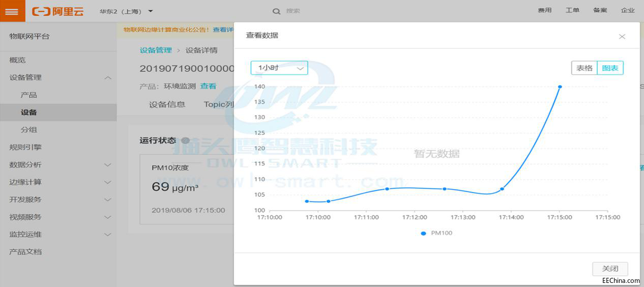Switch to the Topic列表 tab
Viewport: 644px width, 287px height.
click(x=219, y=104)
